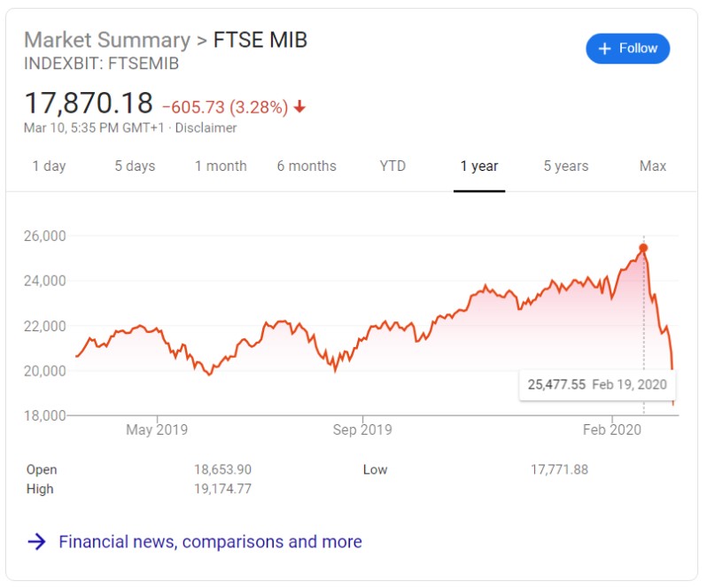Click the 25,477.55 chart tooltip
Viewport: 707px width, 588px height.
coord(596,385)
